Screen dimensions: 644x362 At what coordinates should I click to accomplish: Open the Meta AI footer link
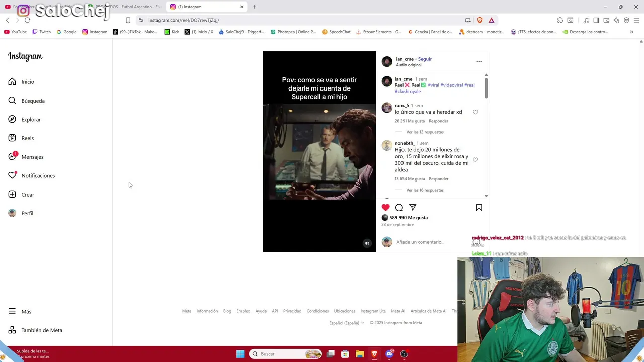click(398, 311)
